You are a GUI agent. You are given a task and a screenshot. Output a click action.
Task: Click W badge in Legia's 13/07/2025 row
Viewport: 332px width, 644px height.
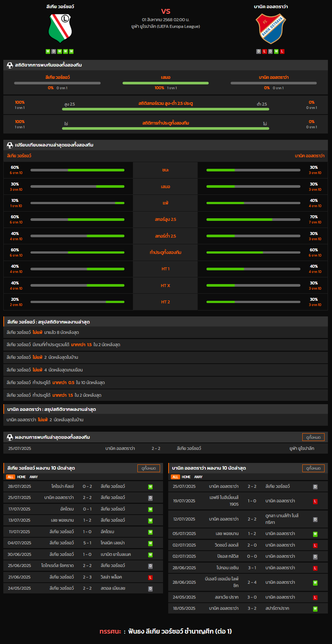tap(150, 521)
